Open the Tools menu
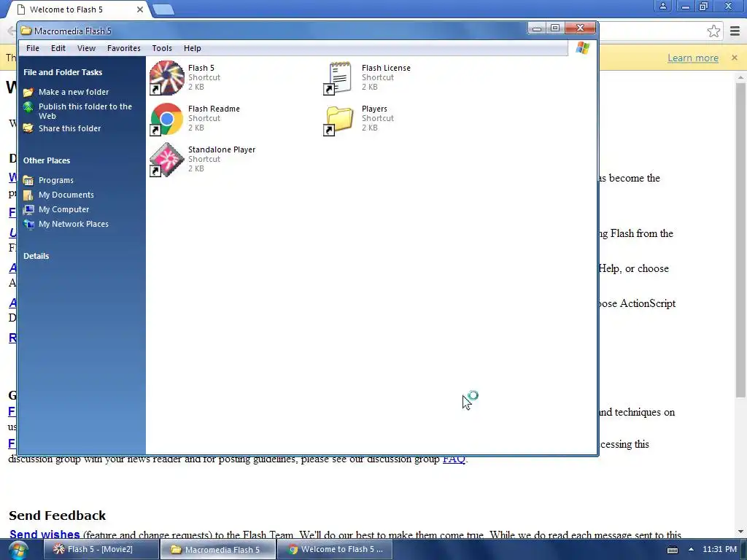 pos(162,48)
